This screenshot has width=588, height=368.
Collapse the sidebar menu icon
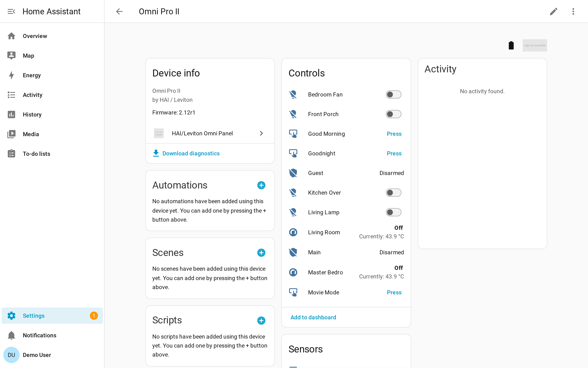coord(11,11)
